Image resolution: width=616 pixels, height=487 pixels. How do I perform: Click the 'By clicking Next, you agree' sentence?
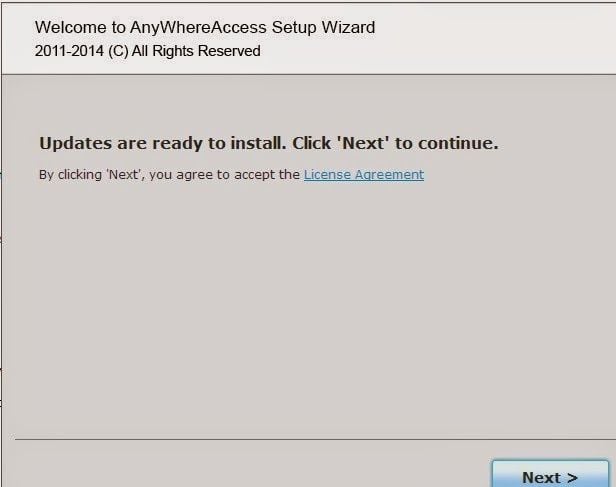169,175
